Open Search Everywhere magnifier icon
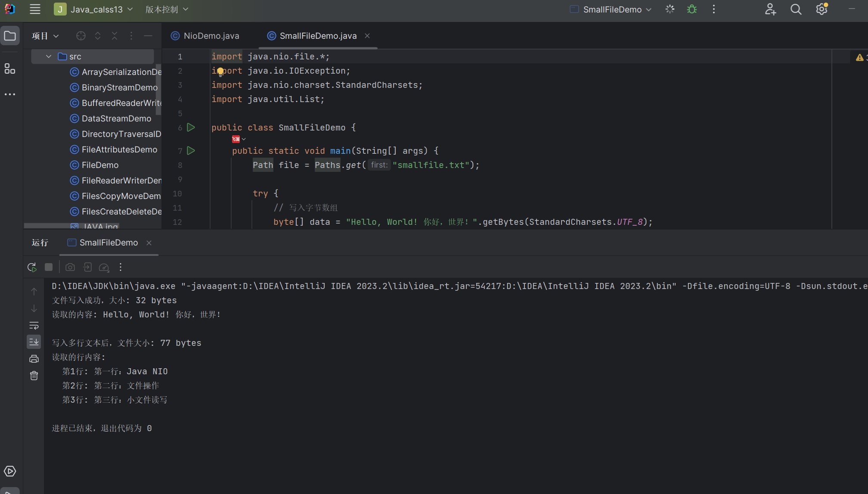 click(x=796, y=9)
